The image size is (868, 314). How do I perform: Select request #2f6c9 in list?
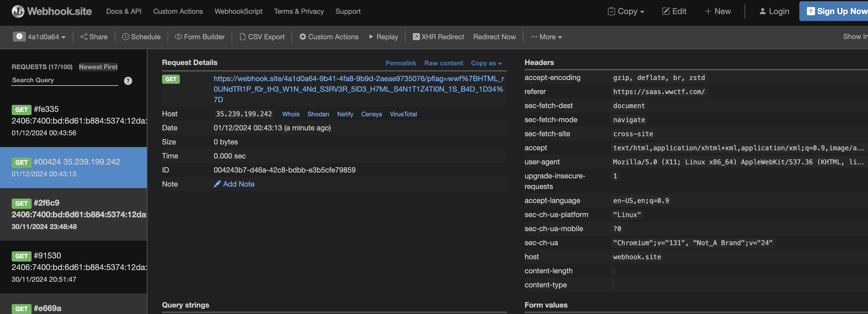(x=73, y=214)
